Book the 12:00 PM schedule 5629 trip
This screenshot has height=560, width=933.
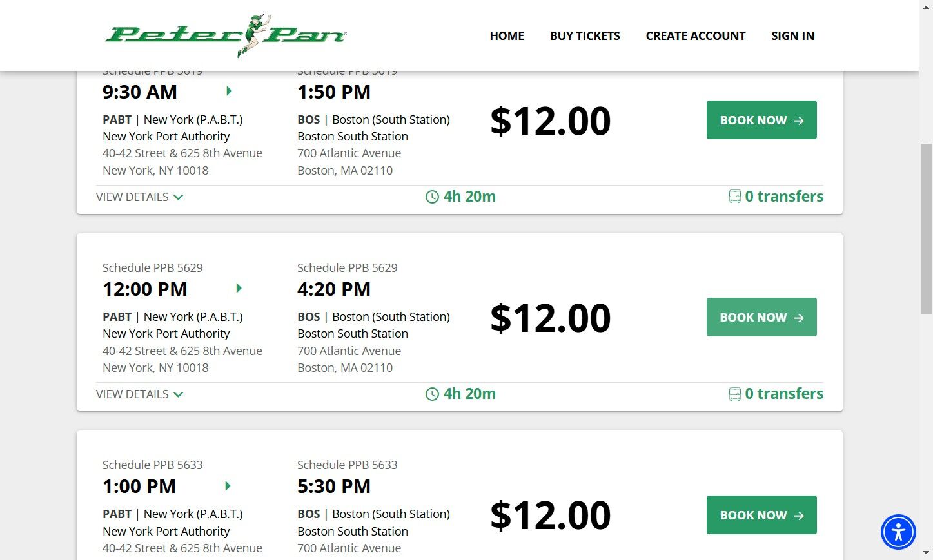pos(761,317)
